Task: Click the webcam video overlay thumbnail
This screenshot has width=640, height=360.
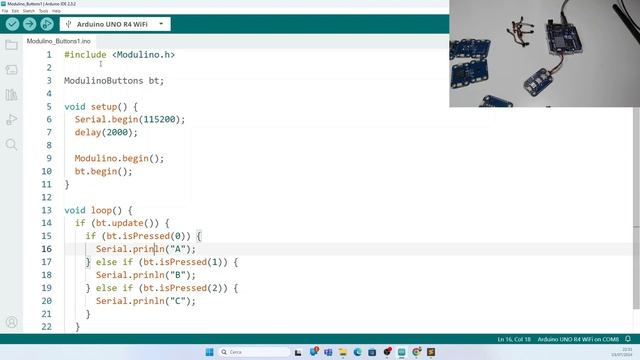Action: pos(544,53)
